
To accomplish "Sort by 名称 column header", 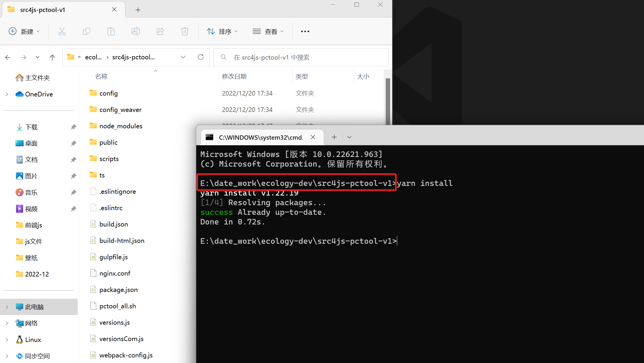I will point(101,77).
